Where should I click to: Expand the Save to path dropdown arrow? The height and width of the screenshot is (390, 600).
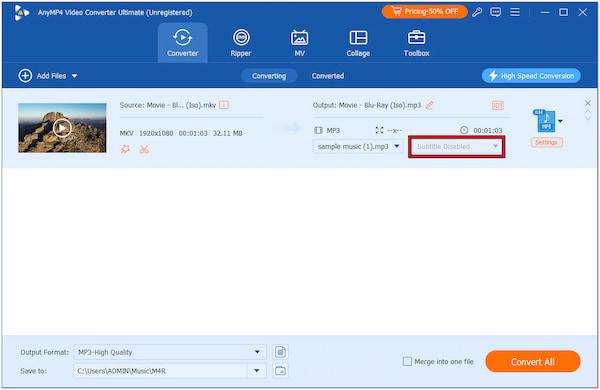pos(257,370)
